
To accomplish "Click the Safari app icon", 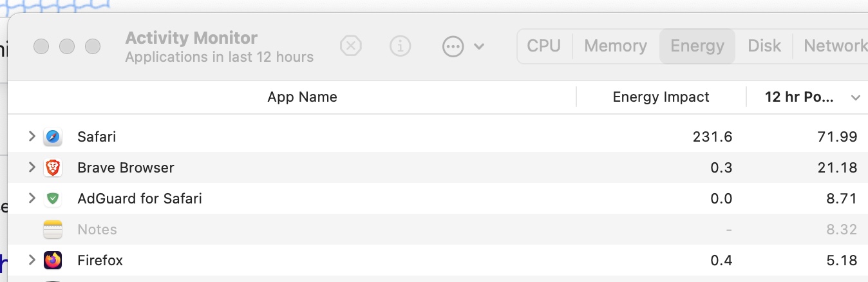I will [53, 136].
